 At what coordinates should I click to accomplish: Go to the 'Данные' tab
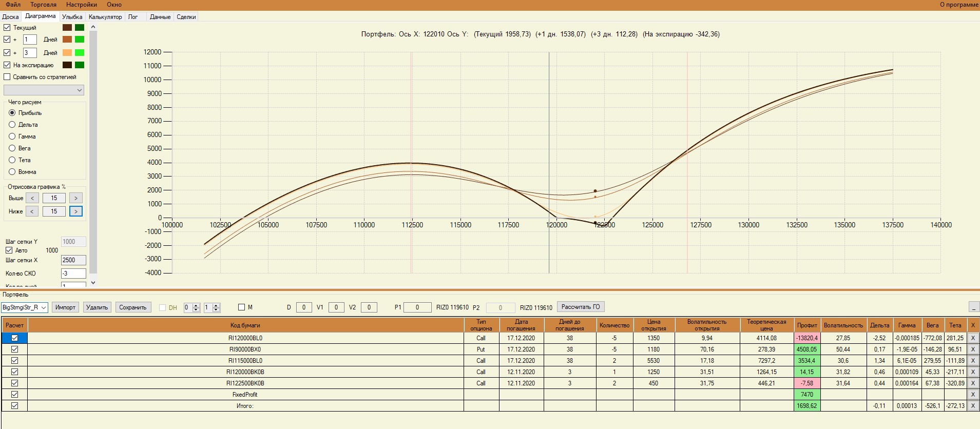point(160,17)
